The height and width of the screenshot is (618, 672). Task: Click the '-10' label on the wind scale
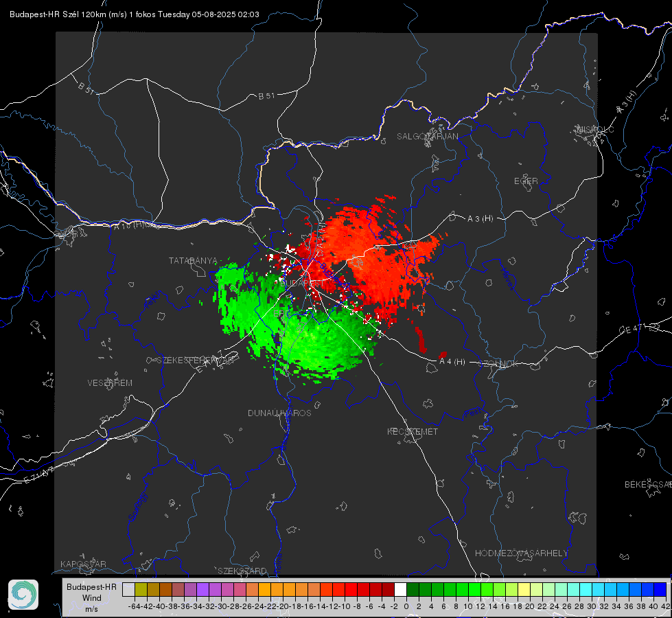[x=345, y=606]
